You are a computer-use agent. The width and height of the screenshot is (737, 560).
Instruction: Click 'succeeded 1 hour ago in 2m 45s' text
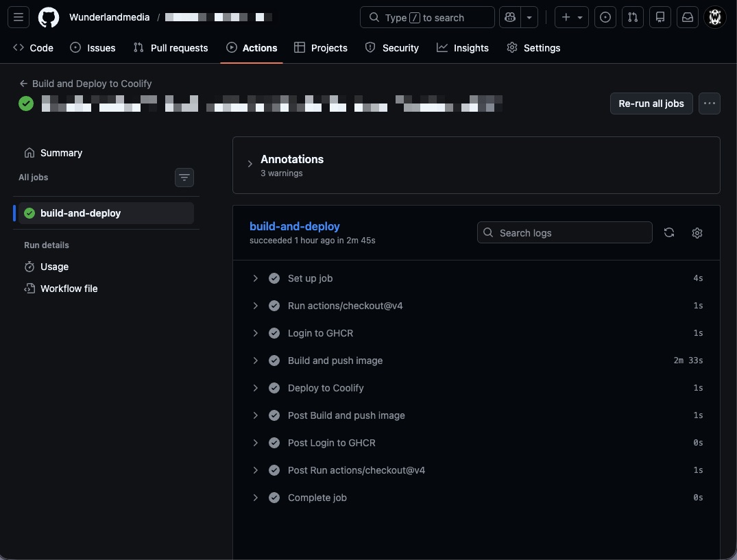pyautogui.click(x=312, y=241)
